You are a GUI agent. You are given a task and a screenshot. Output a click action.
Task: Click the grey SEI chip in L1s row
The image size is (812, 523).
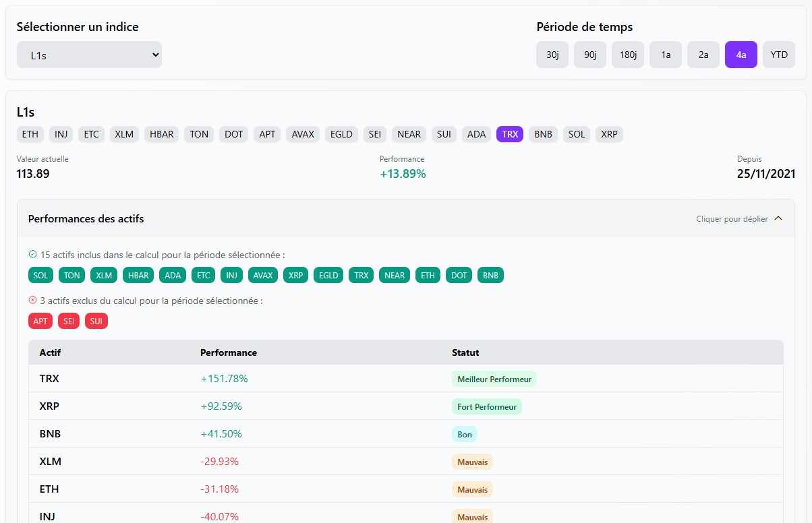(x=375, y=134)
